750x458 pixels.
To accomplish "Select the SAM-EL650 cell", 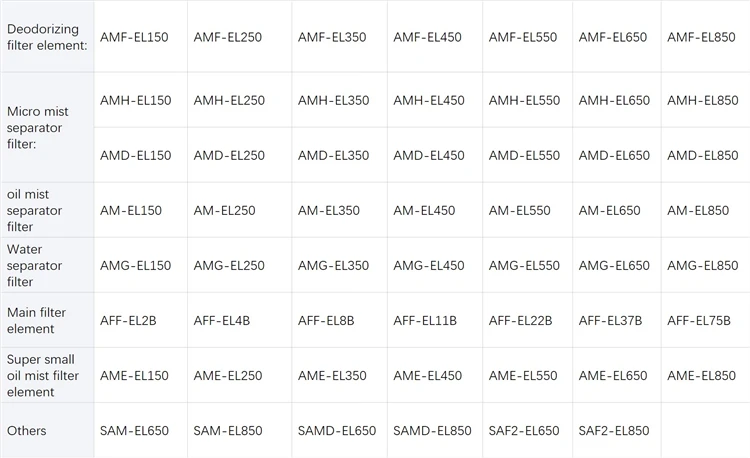I will point(135,430).
